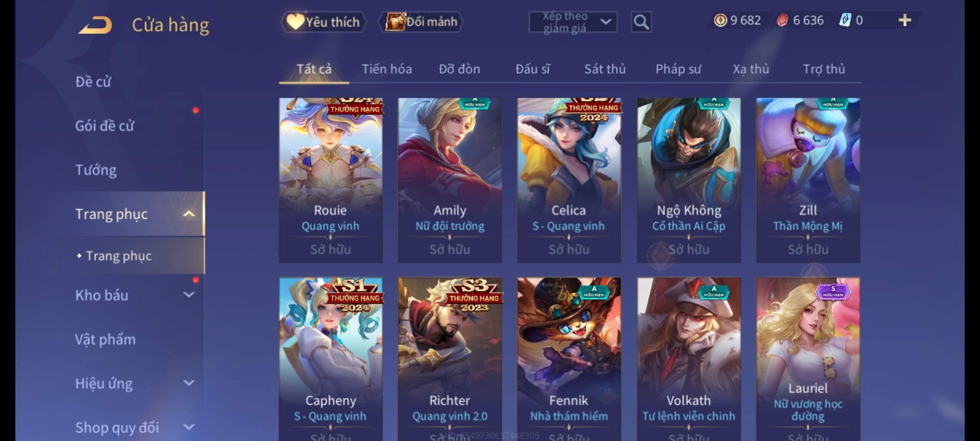Tap the gold coin currency icon
The height and width of the screenshot is (441, 980).
720,20
